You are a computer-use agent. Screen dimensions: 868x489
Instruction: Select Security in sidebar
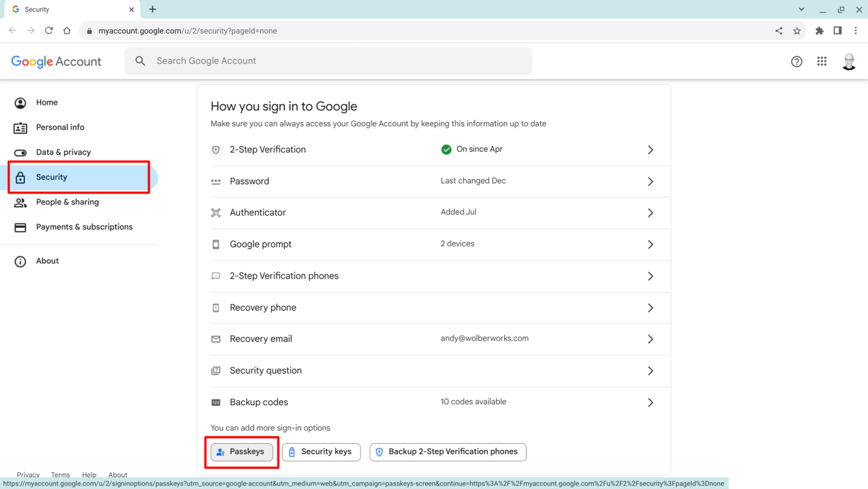79,177
